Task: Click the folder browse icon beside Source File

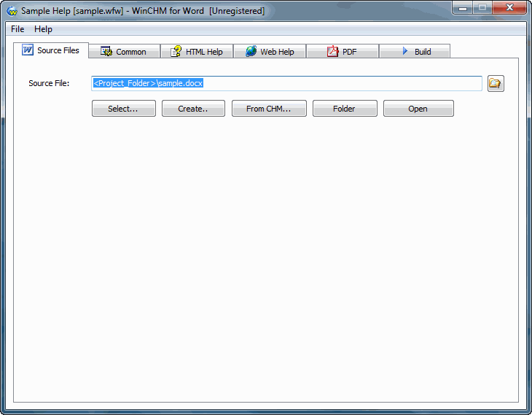Action: 496,84
